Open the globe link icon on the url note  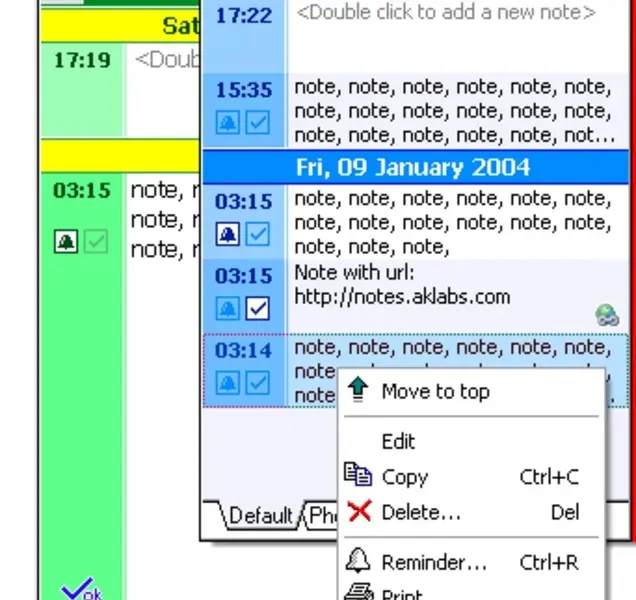[607, 315]
